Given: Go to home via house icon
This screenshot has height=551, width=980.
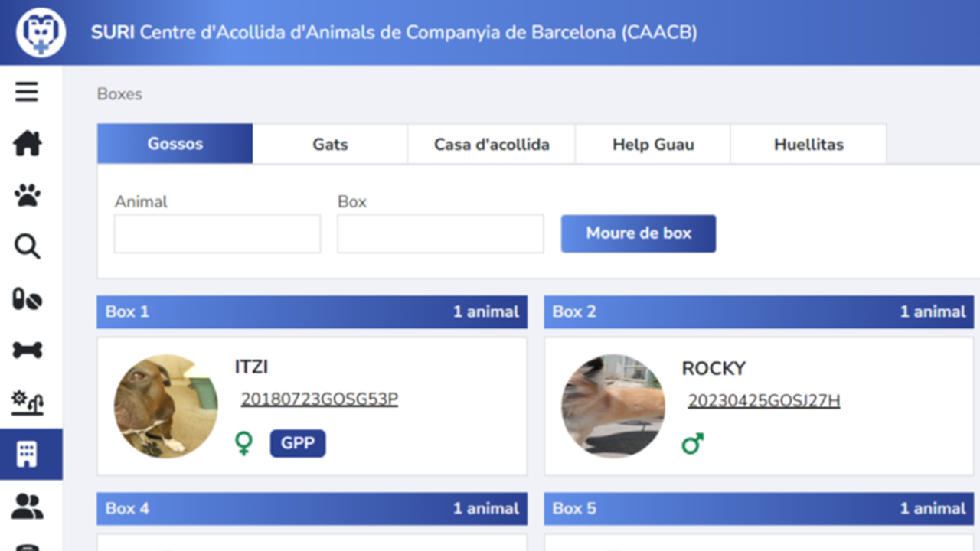Looking at the screenshot, I should tap(28, 144).
